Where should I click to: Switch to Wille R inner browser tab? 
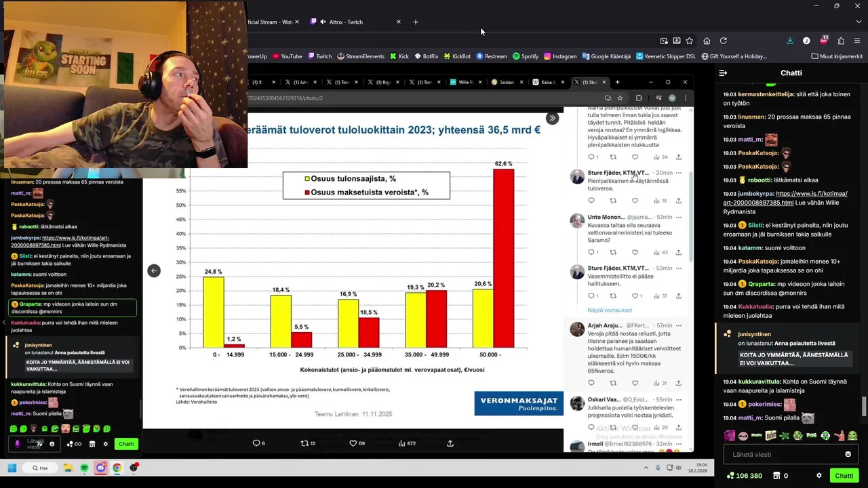(x=465, y=82)
